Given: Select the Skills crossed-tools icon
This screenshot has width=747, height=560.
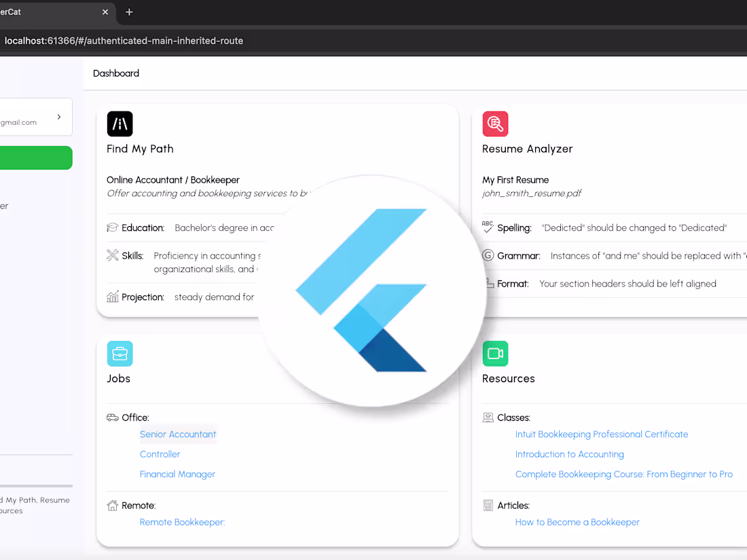Looking at the screenshot, I should click(113, 256).
